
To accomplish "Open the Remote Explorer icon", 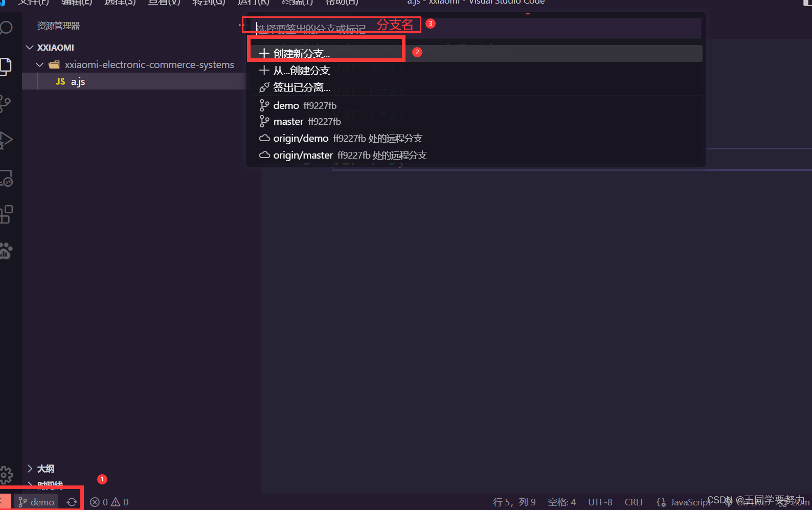I will pos(6,179).
